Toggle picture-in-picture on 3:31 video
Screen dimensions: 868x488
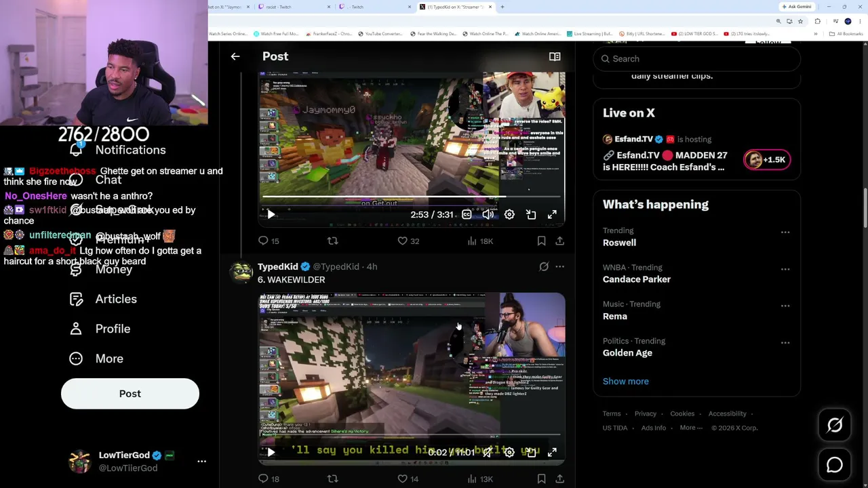click(x=531, y=214)
